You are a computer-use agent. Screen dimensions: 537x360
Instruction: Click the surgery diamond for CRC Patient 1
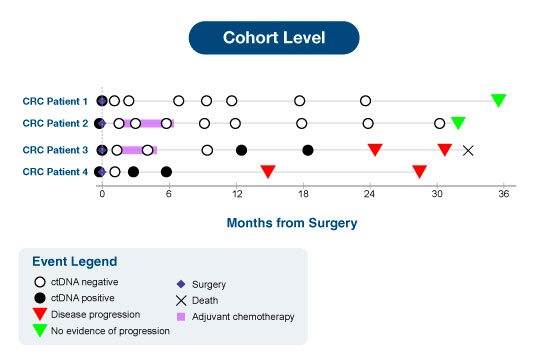[x=102, y=101]
